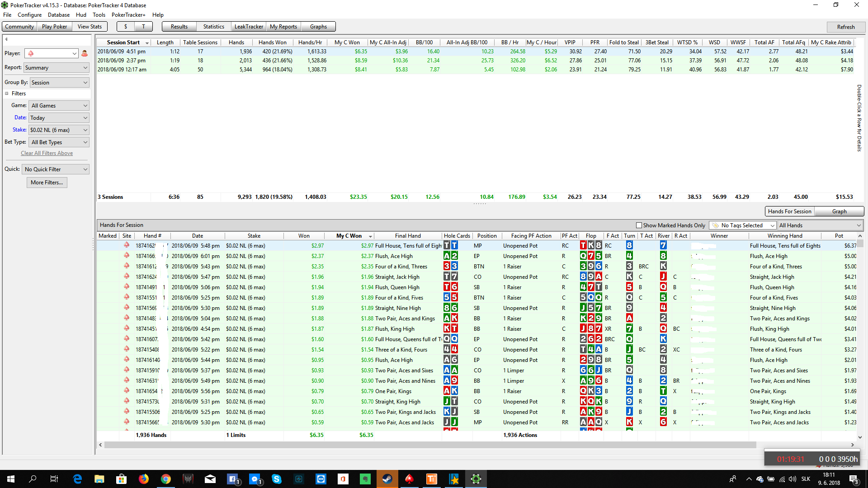Open the Date filter dropdown showing Today
The height and width of the screenshot is (488, 868).
pyautogui.click(x=59, y=118)
